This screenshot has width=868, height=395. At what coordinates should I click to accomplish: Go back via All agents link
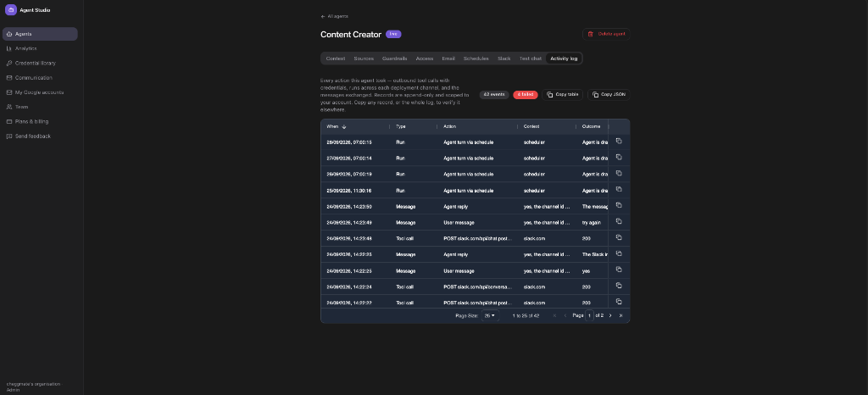click(334, 17)
